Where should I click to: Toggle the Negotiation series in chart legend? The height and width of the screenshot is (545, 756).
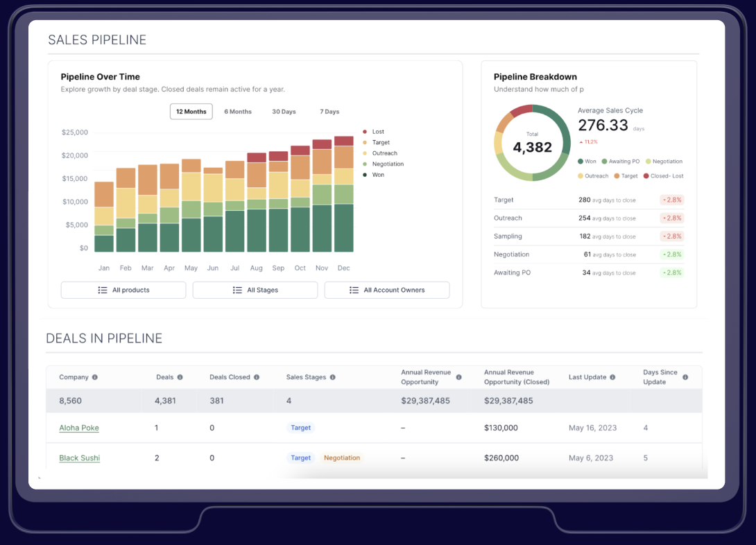tap(386, 164)
